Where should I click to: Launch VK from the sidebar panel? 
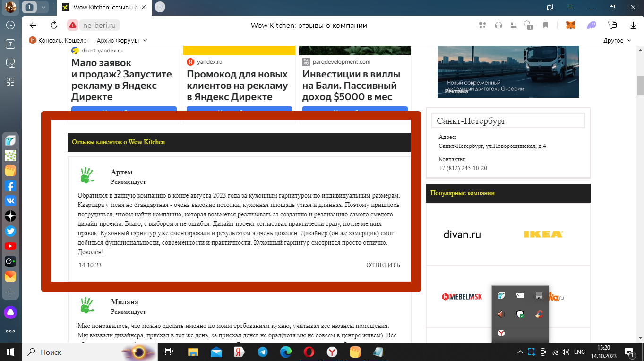10,201
